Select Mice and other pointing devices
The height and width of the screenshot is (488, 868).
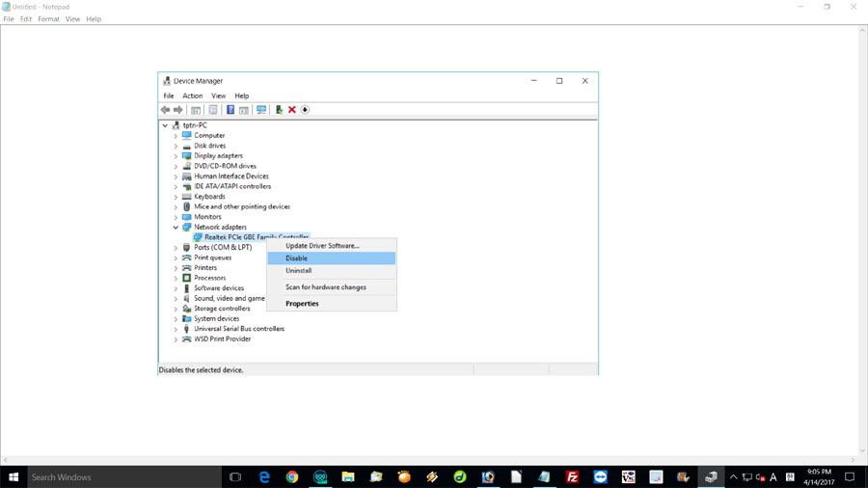(242, 207)
